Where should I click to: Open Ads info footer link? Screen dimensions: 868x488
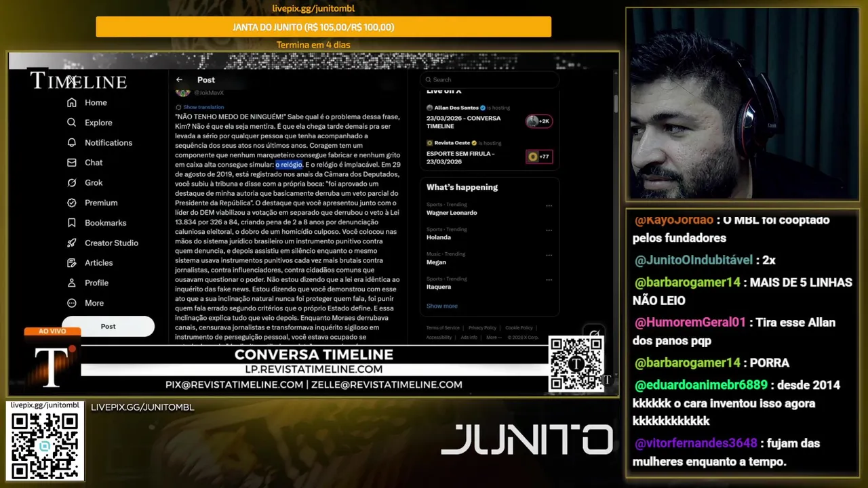(469, 337)
